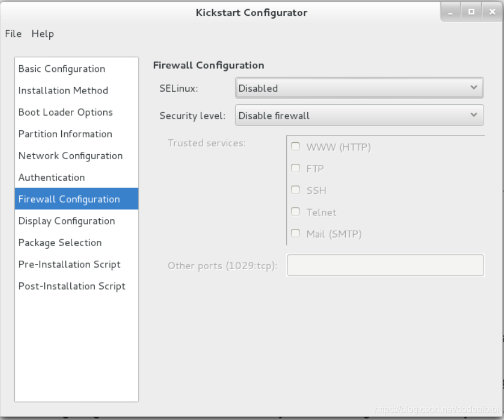Expand the SELinux dropdown

tap(359, 88)
